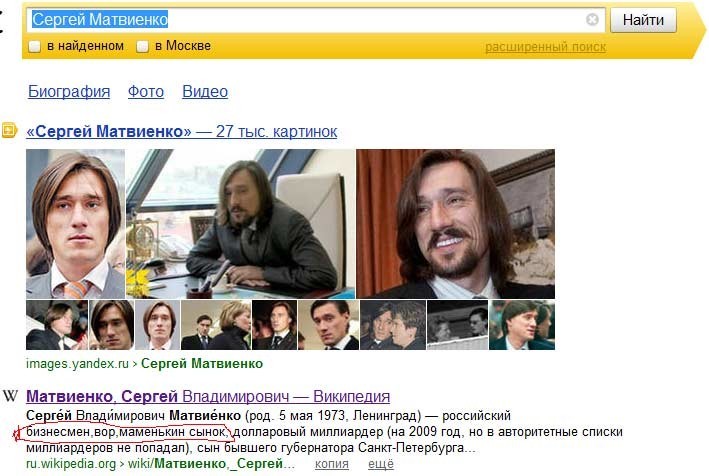Expand the "ещё" more options link
Screen dimensions: 709x476
[x=381, y=465]
